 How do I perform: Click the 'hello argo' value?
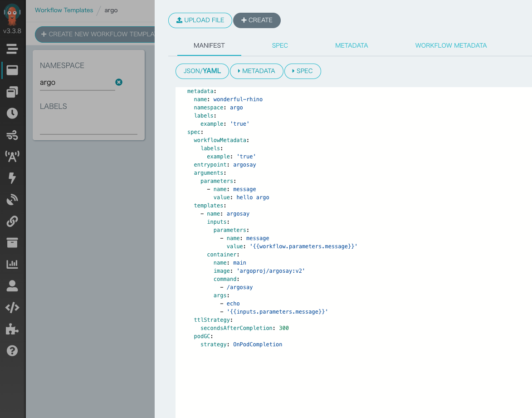click(x=253, y=197)
